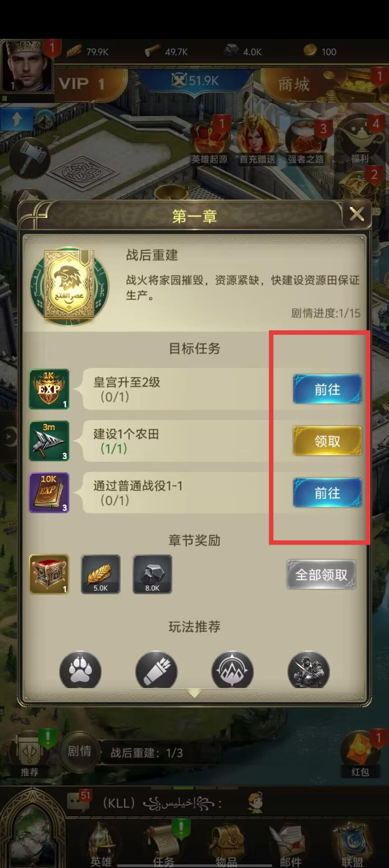Tap the arrow quiver gameplay icon

click(156, 670)
